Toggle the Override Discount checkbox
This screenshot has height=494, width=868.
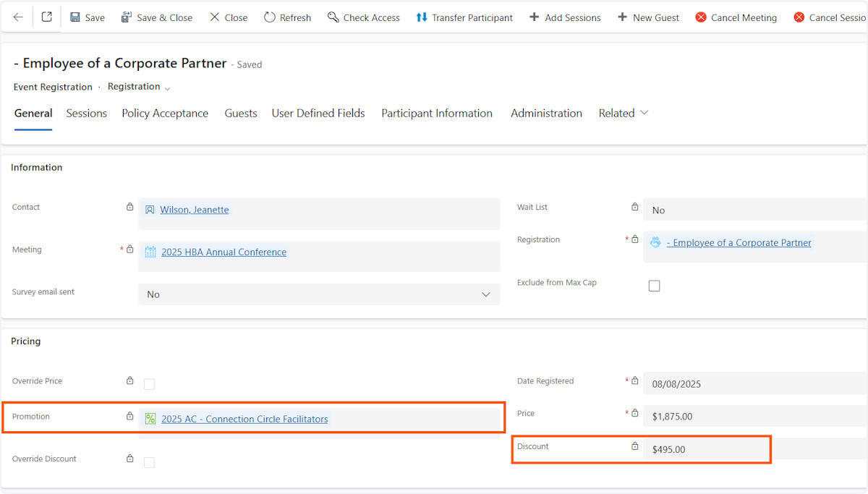point(149,462)
